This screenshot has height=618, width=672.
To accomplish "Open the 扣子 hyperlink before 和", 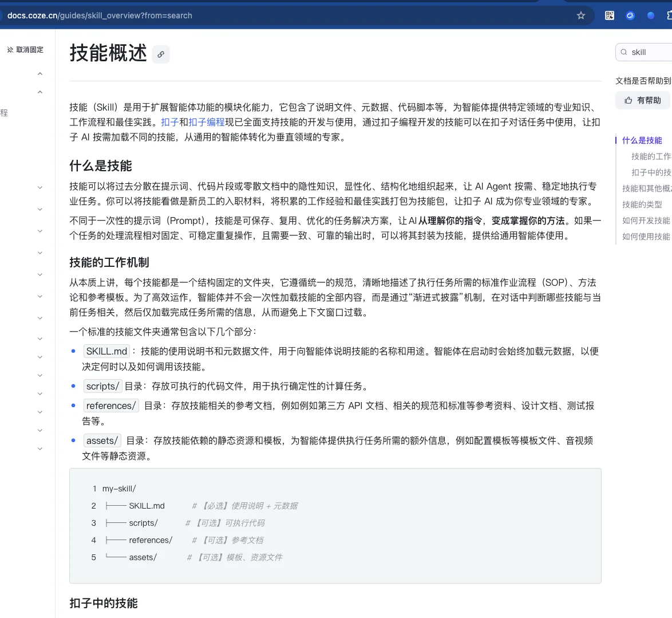I will coord(169,122).
